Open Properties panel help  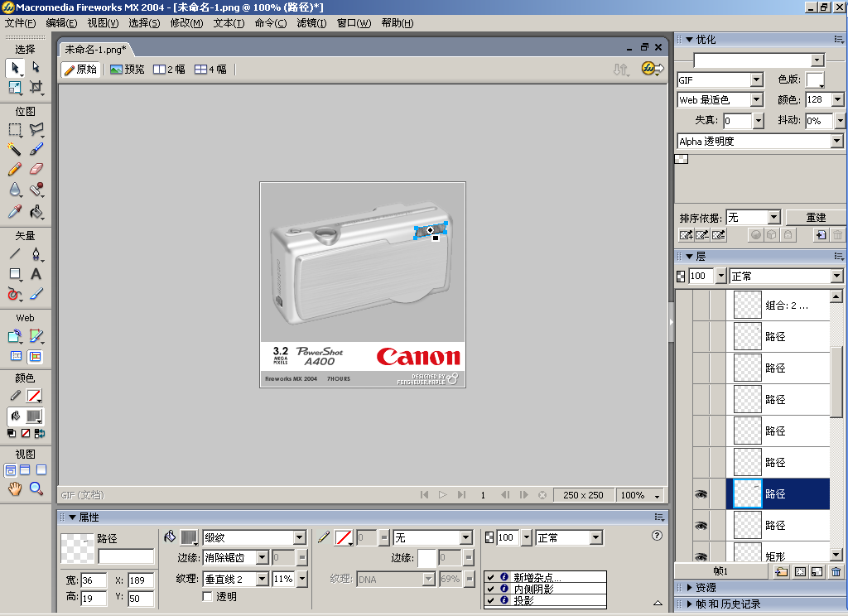657,536
